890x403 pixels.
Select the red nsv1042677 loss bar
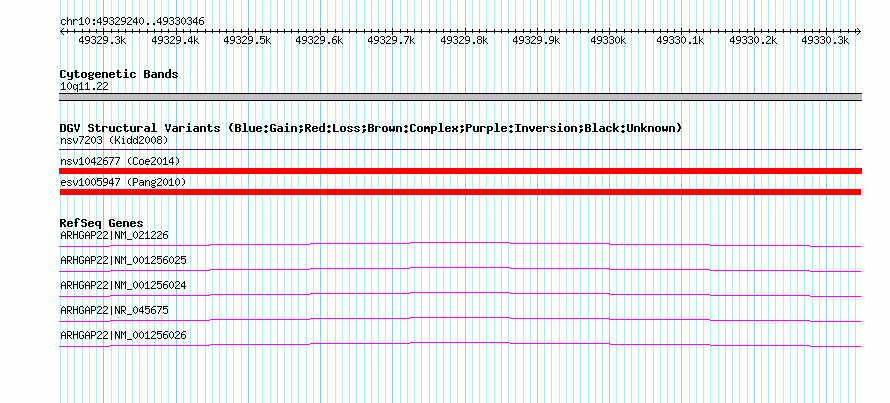tap(460, 171)
